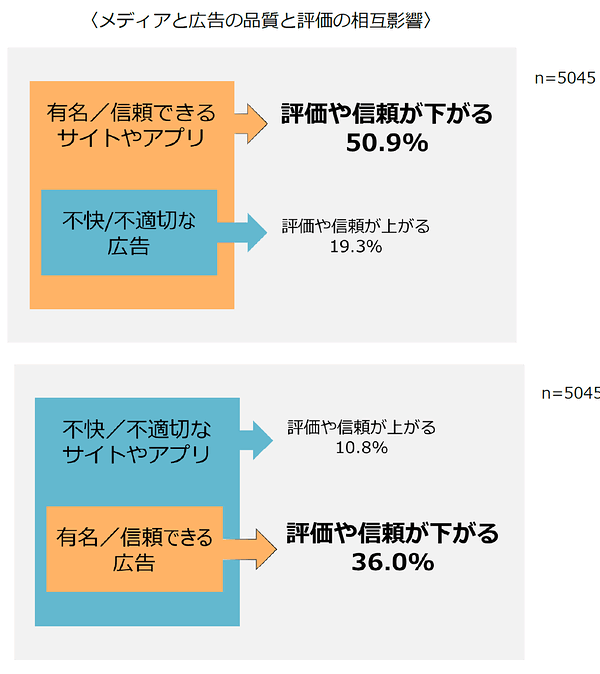The width and height of the screenshot is (600, 674).
Task: Select the 10.8% value
Action: coord(361,448)
